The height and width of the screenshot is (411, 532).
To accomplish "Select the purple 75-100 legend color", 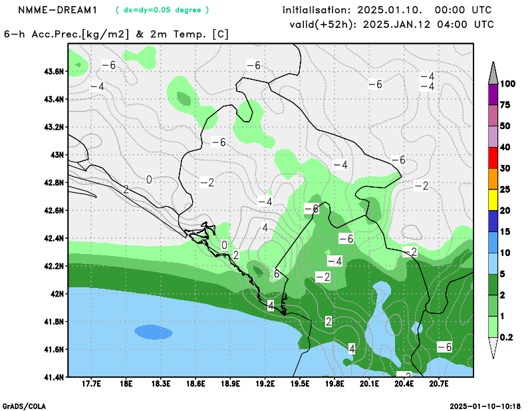I will tap(493, 94).
